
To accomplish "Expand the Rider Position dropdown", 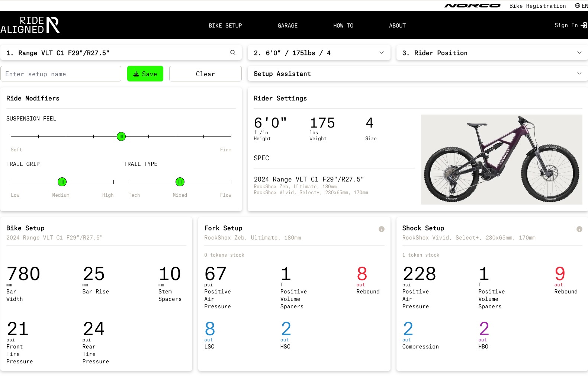I will [492, 52].
